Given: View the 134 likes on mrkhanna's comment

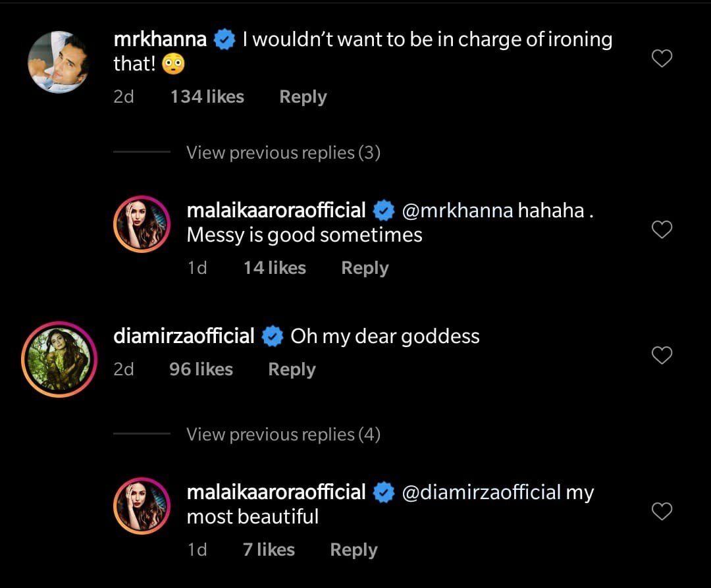Looking at the screenshot, I should coord(207,97).
